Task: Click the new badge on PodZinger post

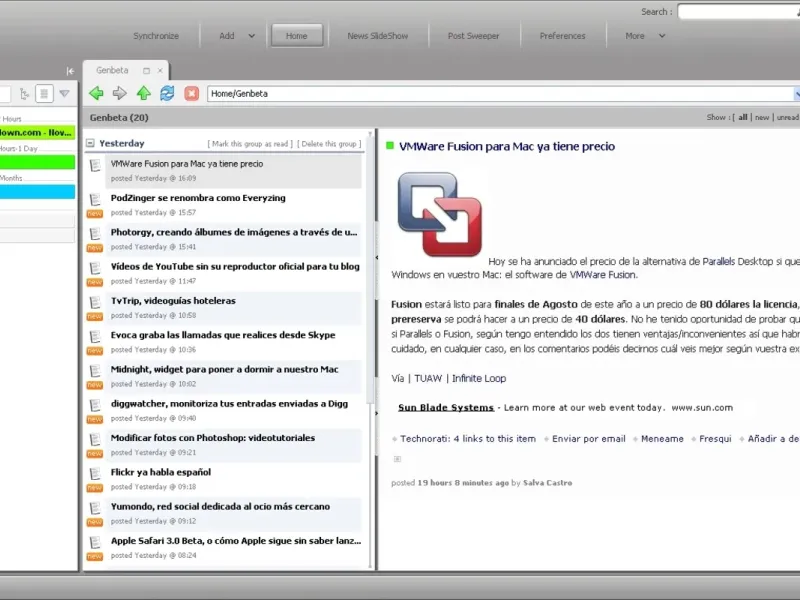Action: [x=94, y=214]
